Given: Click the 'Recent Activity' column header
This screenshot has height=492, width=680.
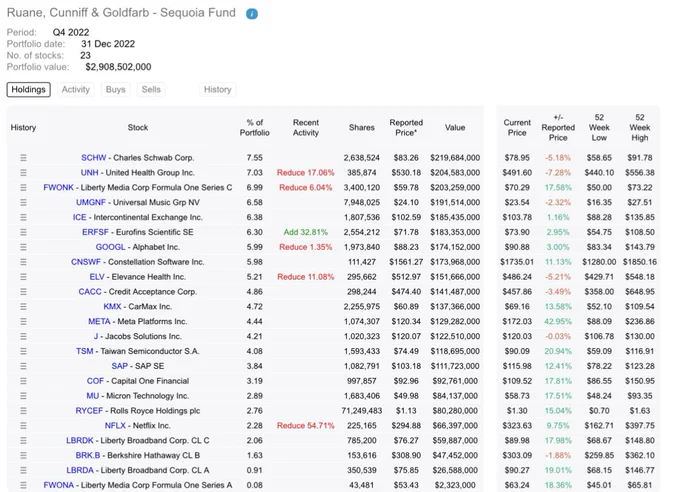Looking at the screenshot, I should pyautogui.click(x=306, y=128).
